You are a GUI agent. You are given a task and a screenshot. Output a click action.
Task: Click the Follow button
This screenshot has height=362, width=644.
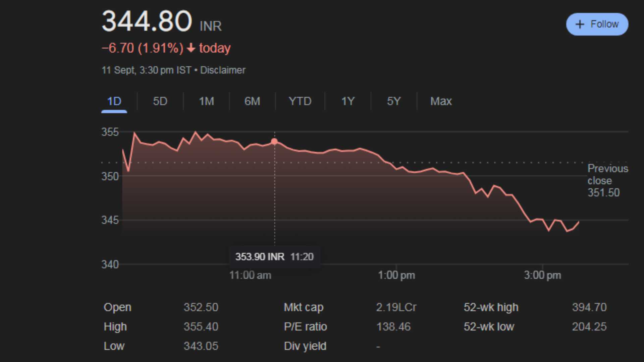pos(597,24)
